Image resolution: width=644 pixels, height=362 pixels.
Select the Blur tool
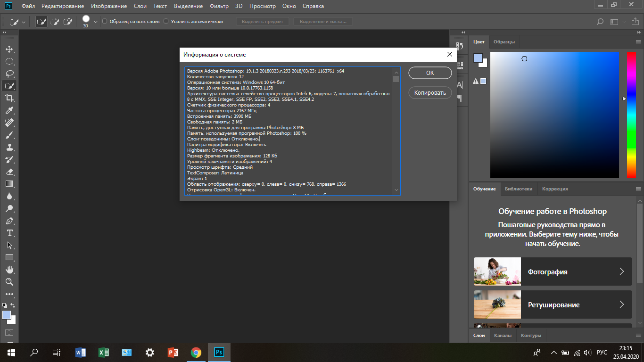tap(9, 196)
